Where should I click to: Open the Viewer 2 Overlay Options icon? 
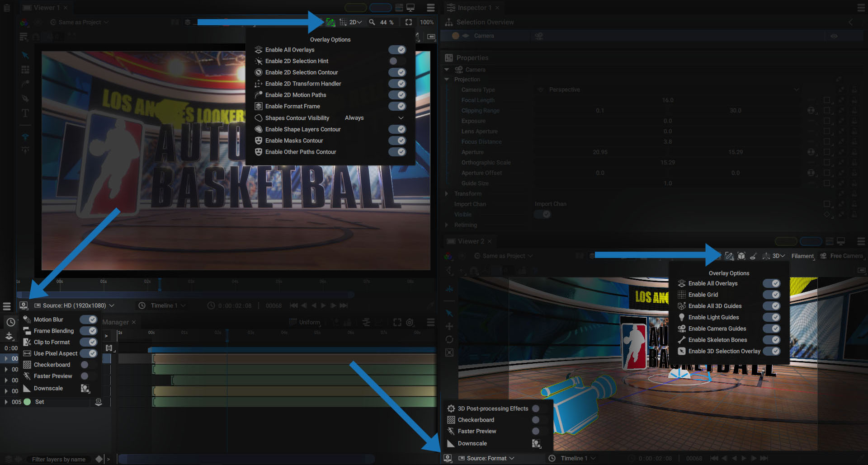[x=729, y=256]
